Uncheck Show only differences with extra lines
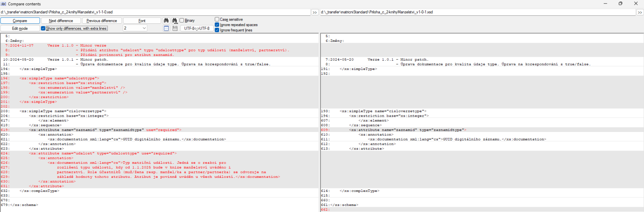 pyautogui.click(x=43, y=29)
